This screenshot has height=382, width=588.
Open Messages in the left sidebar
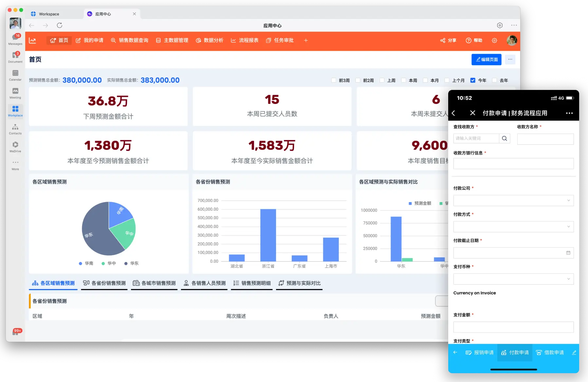15,39
